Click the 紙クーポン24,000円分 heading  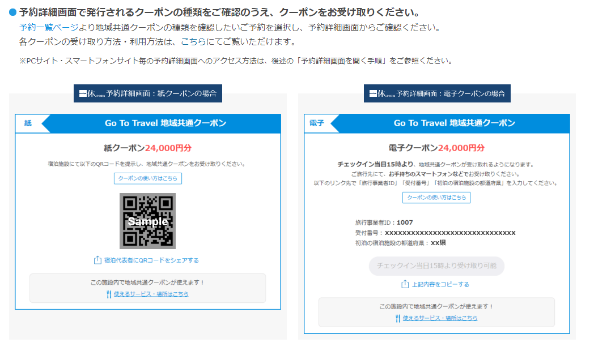click(x=148, y=148)
